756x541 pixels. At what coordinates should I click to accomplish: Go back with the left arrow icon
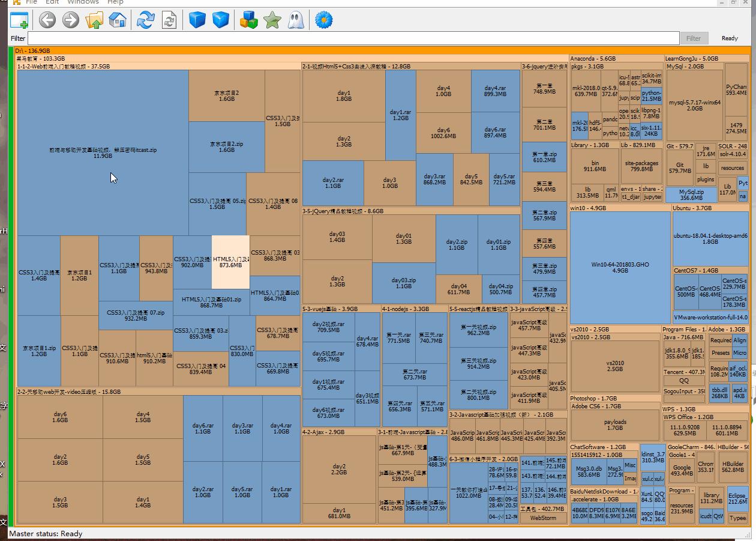47,20
